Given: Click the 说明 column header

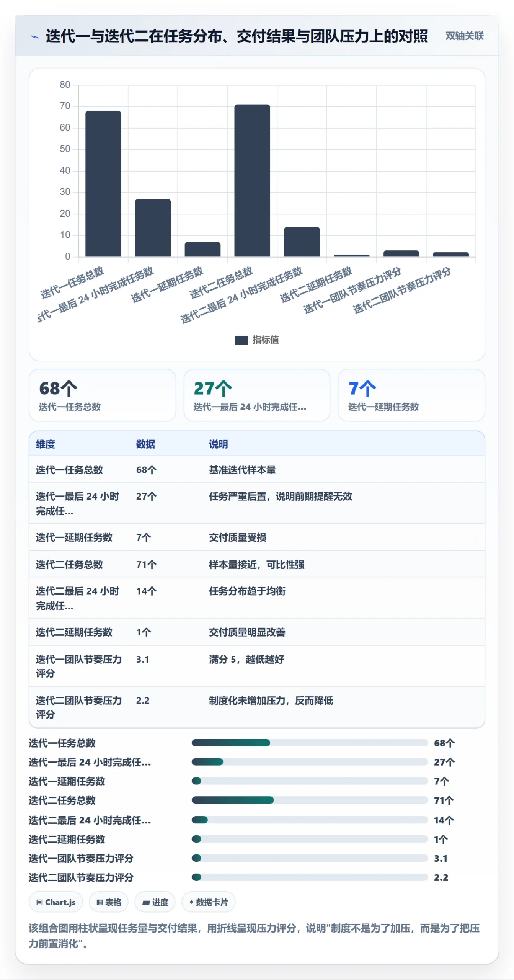Looking at the screenshot, I should [218, 444].
